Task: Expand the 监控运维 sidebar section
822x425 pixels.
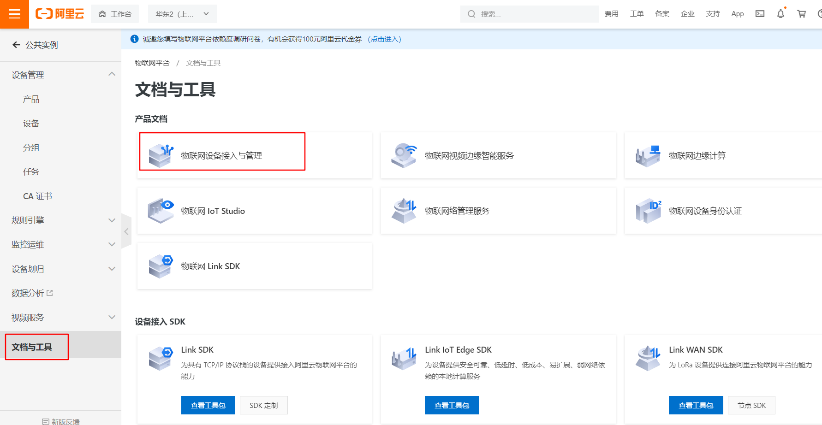Action: click(60, 244)
